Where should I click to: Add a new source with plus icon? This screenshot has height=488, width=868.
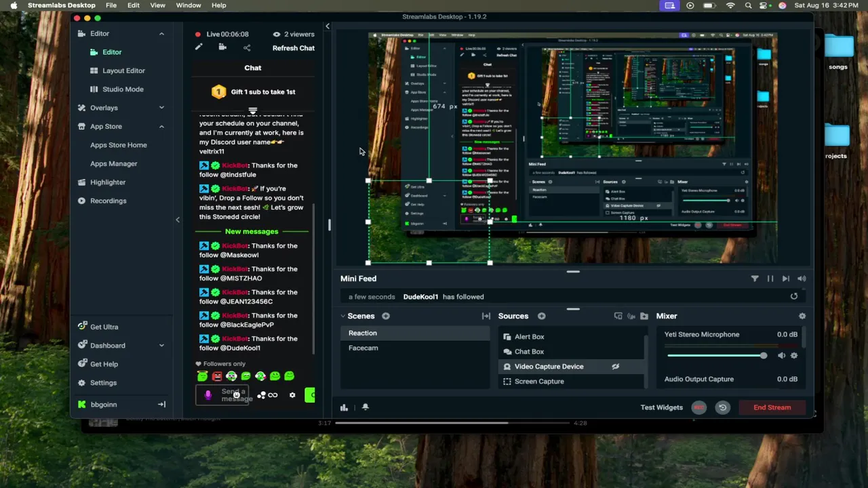tap(542, 316)
